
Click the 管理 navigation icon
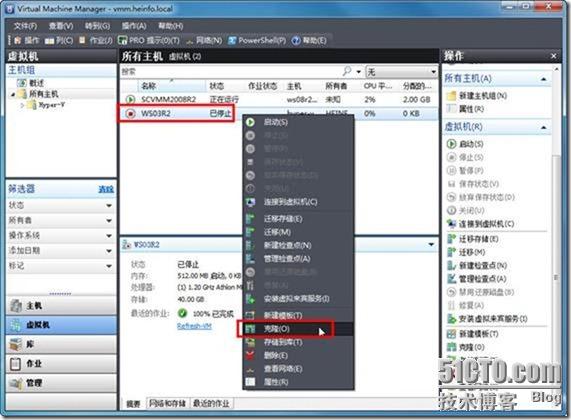(16, 383)
